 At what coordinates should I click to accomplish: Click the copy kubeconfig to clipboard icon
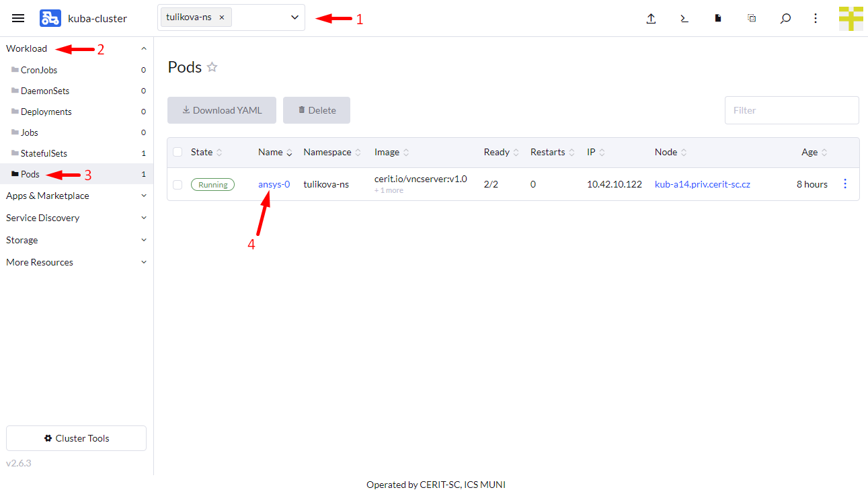point(752,19)
